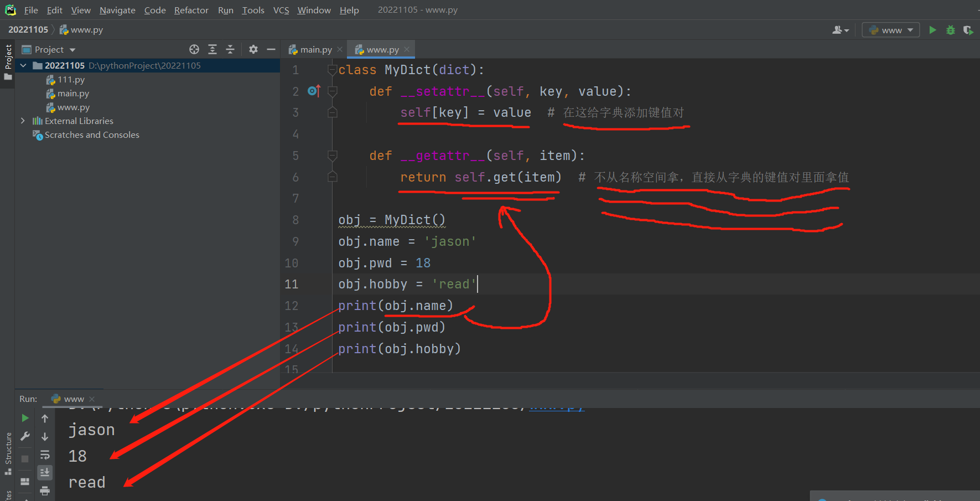Open the Refactor menu
The height and width of the screenshot is (501, 980).
coord(191,10)
